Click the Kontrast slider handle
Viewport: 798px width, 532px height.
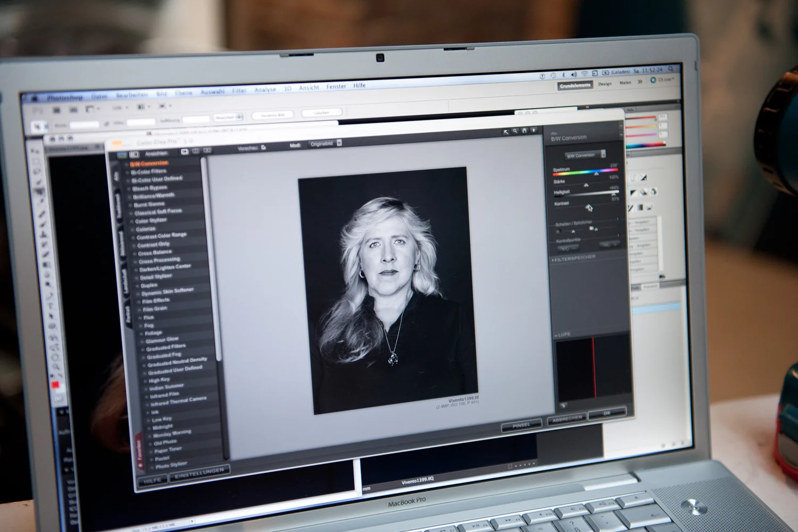pyautogui.click(x=588, y=207)
